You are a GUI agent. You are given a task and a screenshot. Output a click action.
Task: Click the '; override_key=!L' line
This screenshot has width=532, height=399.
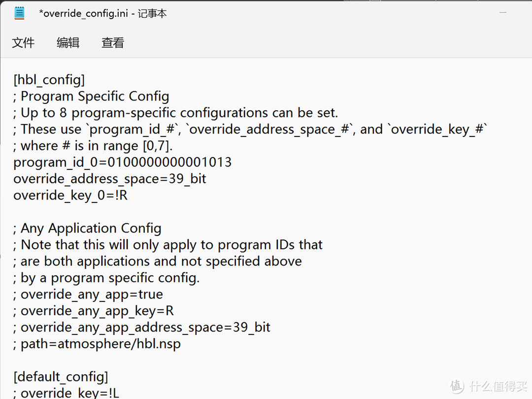[66, 393]
